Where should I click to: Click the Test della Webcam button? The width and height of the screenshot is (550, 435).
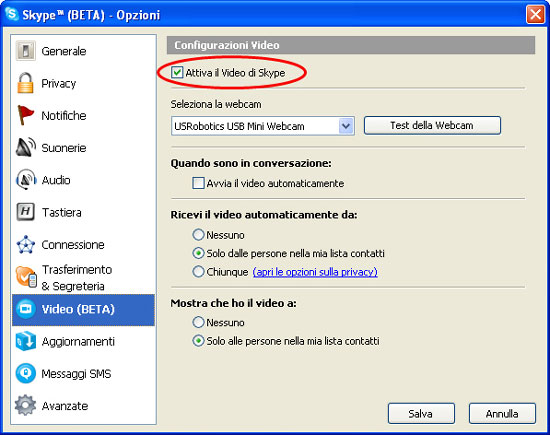coord(432,126)
